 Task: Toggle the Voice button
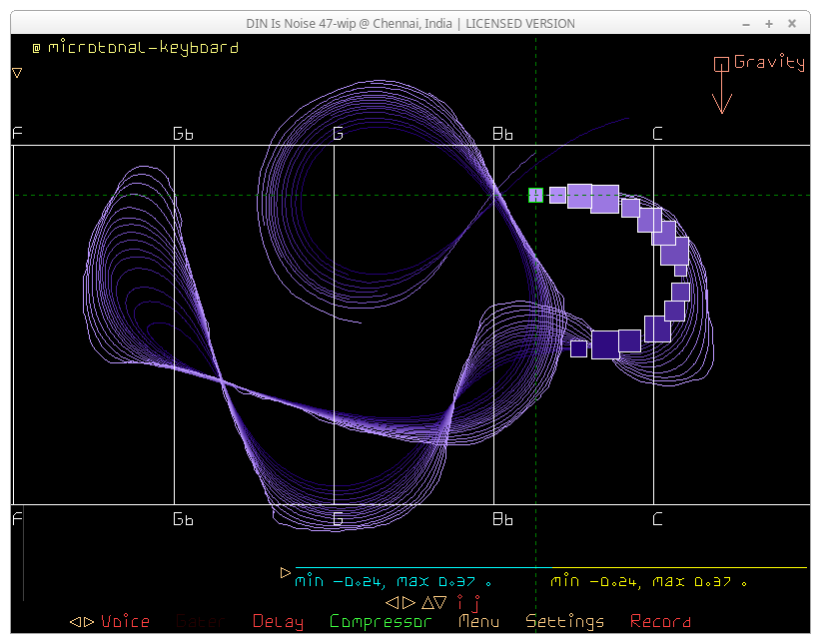coord(125,622)
